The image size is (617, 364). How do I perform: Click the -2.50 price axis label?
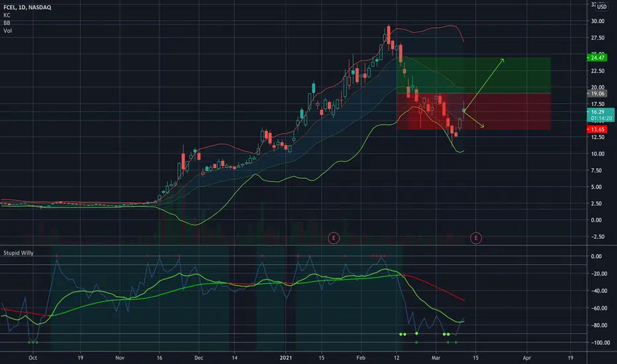coord(598,236)
